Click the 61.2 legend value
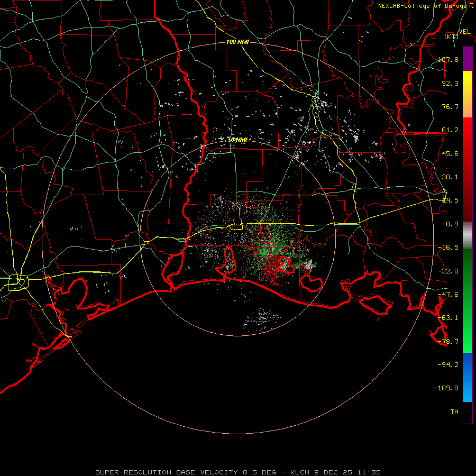 click(450, 130)
